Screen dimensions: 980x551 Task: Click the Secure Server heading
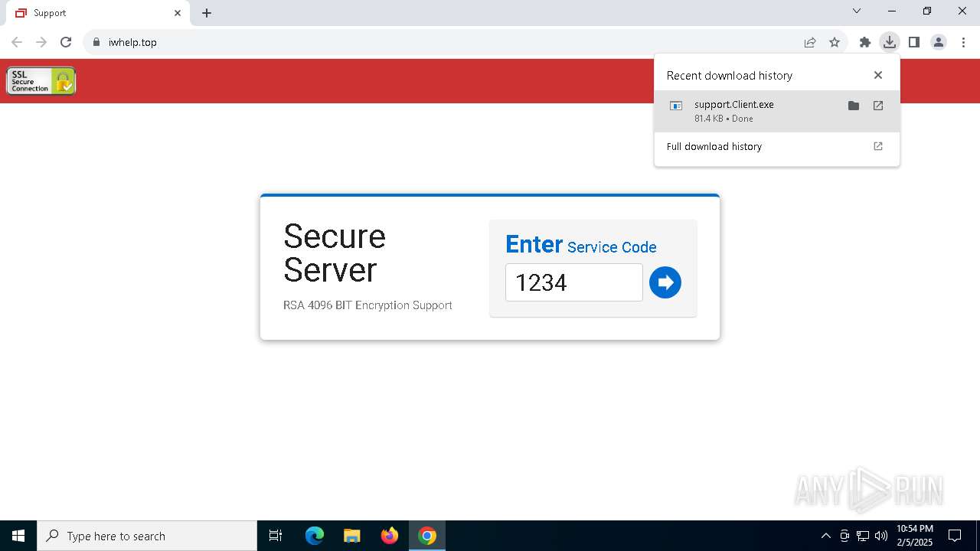335,253
